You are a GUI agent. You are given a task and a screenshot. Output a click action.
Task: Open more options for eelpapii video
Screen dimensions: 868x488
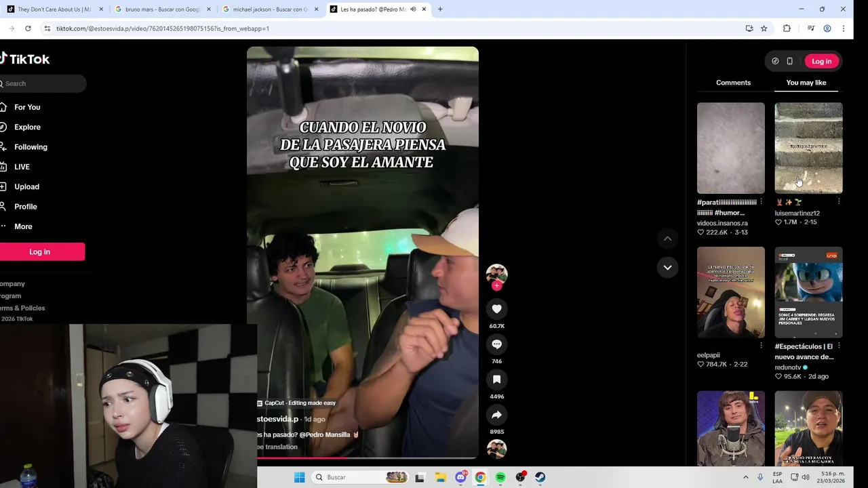pyautogui.click(x=761, y=346)
